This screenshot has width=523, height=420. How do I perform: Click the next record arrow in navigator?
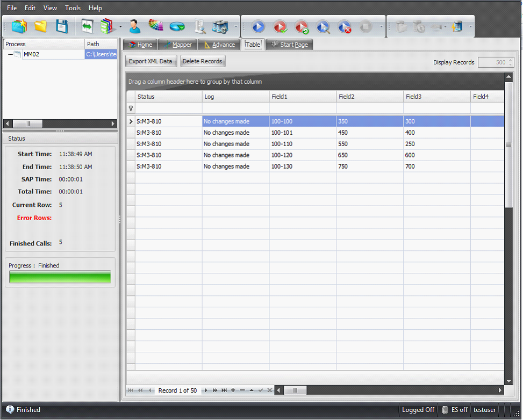tap(206, 390)
